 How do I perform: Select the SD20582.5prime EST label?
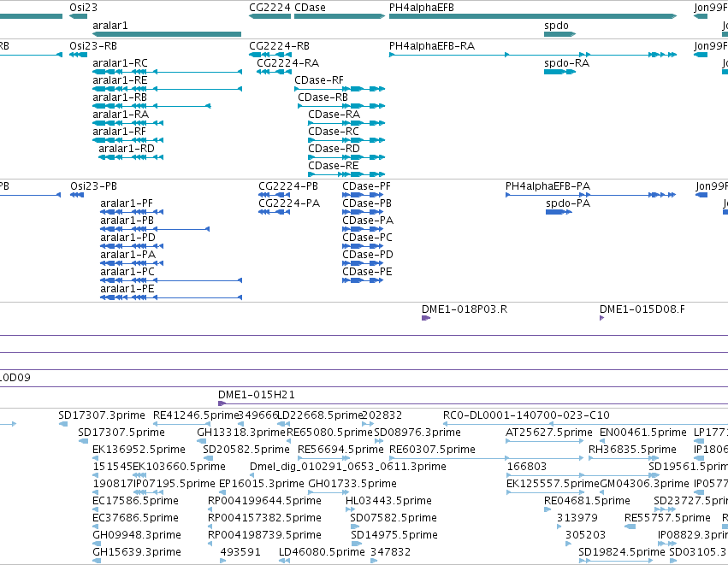coord(246,450)
